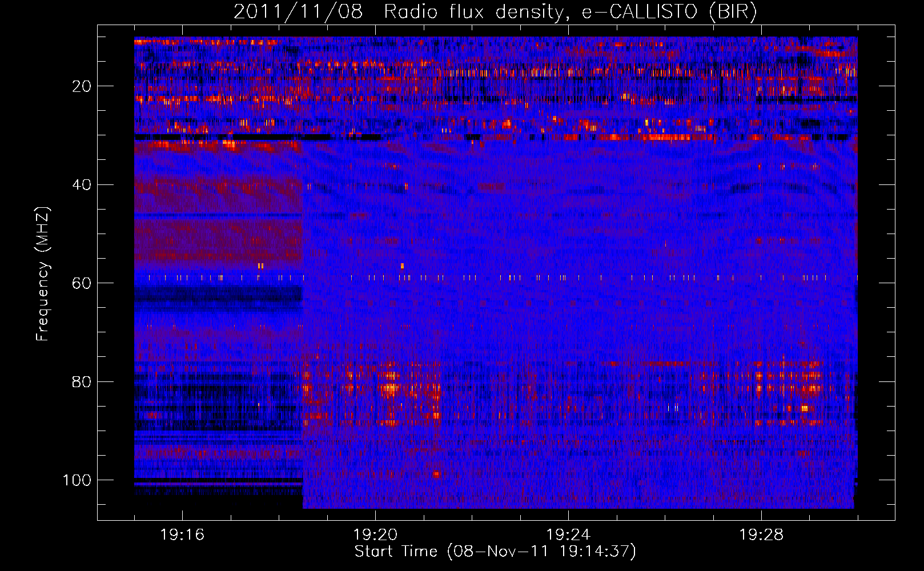Select the 100 MHz frequency tick label
The width and height of the screenshot is (924, 571).
pos(77,480)
